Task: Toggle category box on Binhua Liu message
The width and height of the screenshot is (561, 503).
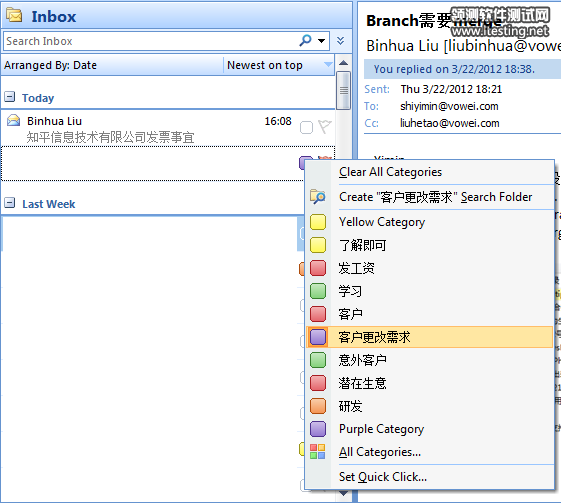Action: [x=306, y=127]
